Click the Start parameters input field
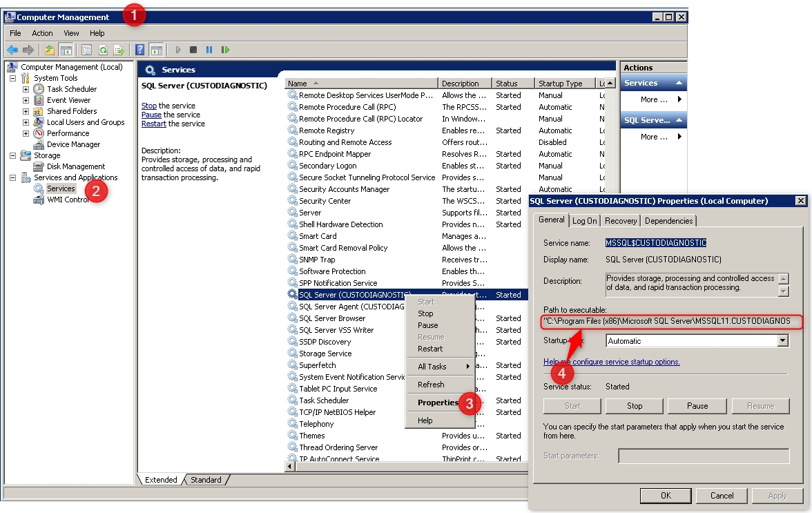This screenshot has width=812, height=513. 704,456
